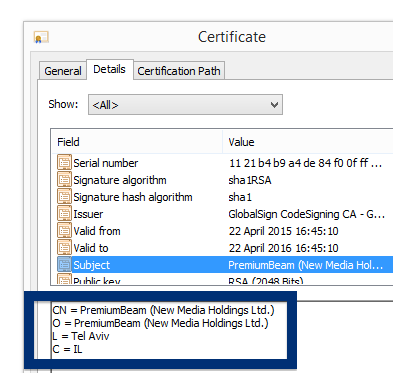The width and height of the screenshot is (393, 373).
Task: Click the 'C = IL' line
Action: (67, 349)
